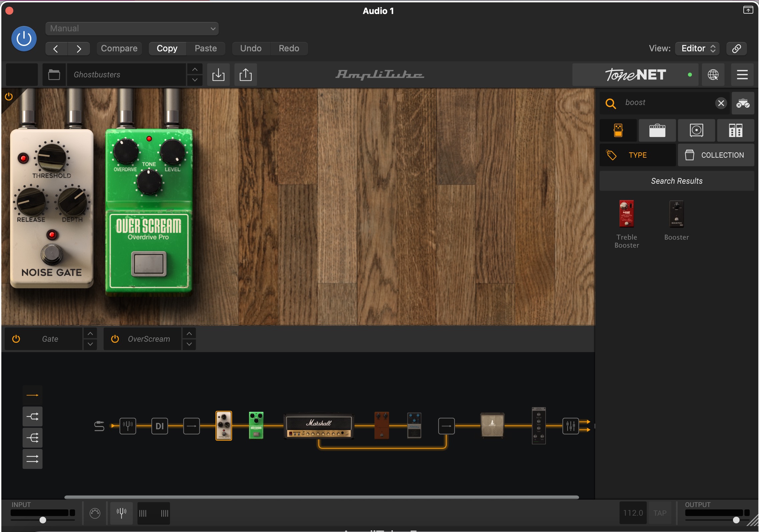Click OverScream slot up chevron

pos(189,333)
